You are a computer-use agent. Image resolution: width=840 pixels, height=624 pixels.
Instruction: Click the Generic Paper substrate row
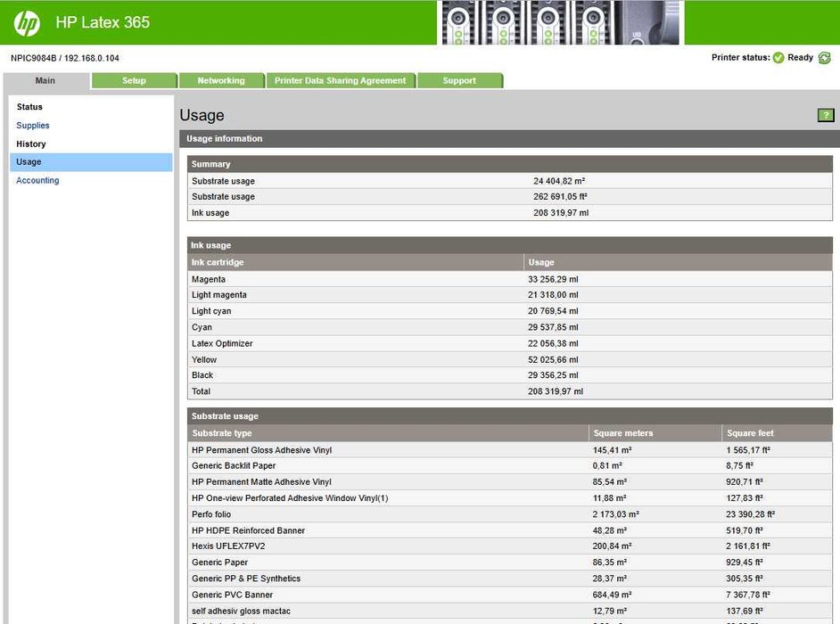(510, 562)
